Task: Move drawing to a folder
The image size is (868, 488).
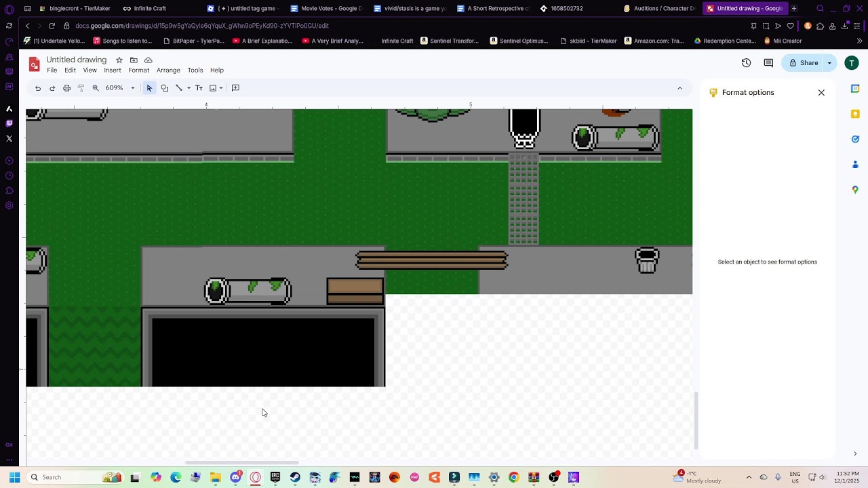Action: pyautogui.click(x=134, y=60)
